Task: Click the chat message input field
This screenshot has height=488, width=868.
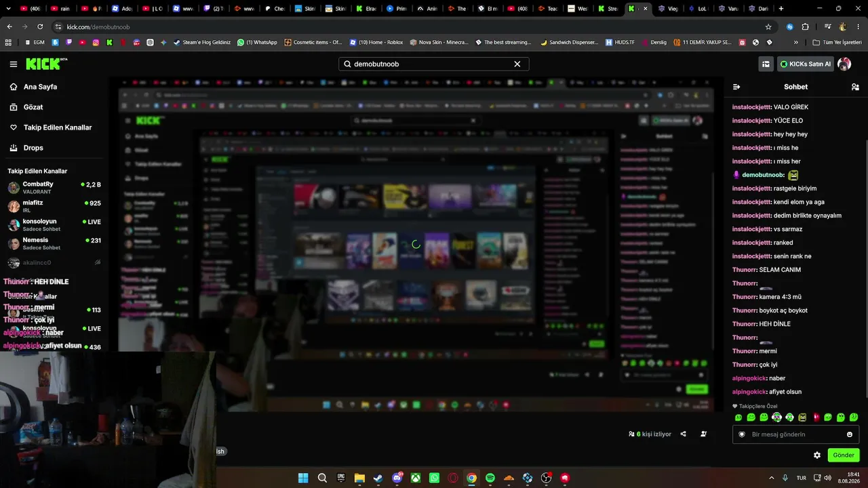Action: (795, 434)
